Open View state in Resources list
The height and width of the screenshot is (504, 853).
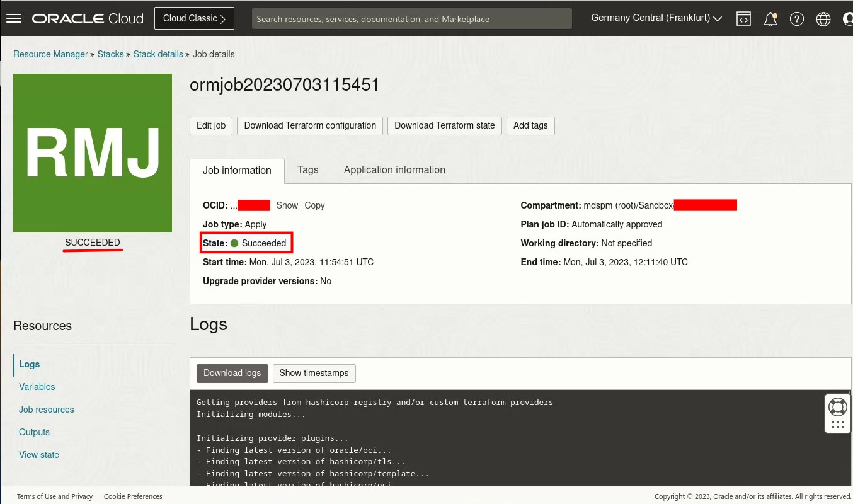click(x=39, y=455)
